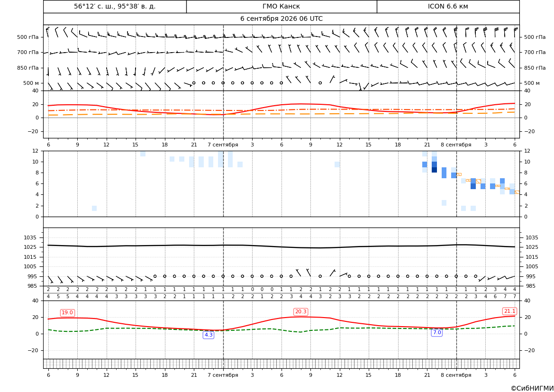Click the blue 4.3 minimum temperature label
This screenshot has height=392, width=554.
point(209,335)
